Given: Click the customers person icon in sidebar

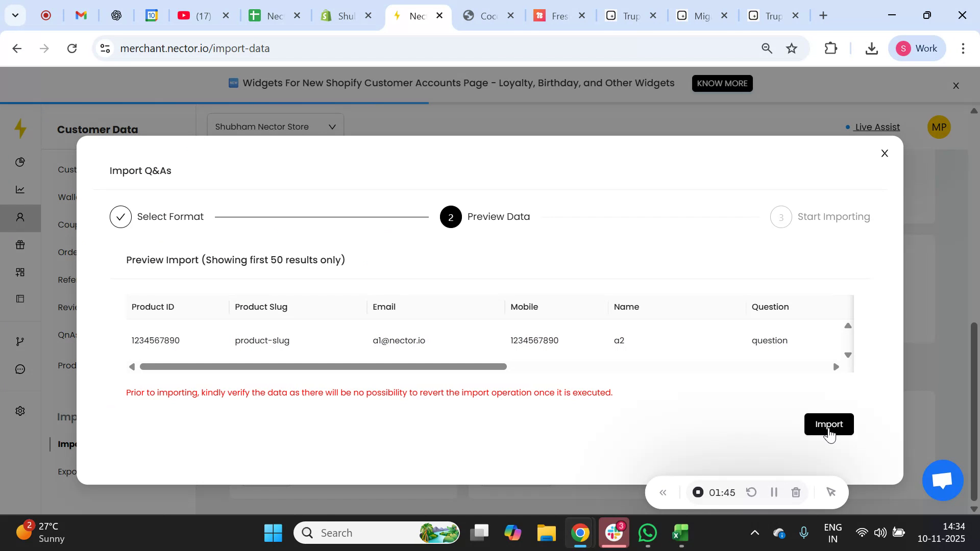Looking at the screenshot, I should pyautogui.click(x=20, y=217).
